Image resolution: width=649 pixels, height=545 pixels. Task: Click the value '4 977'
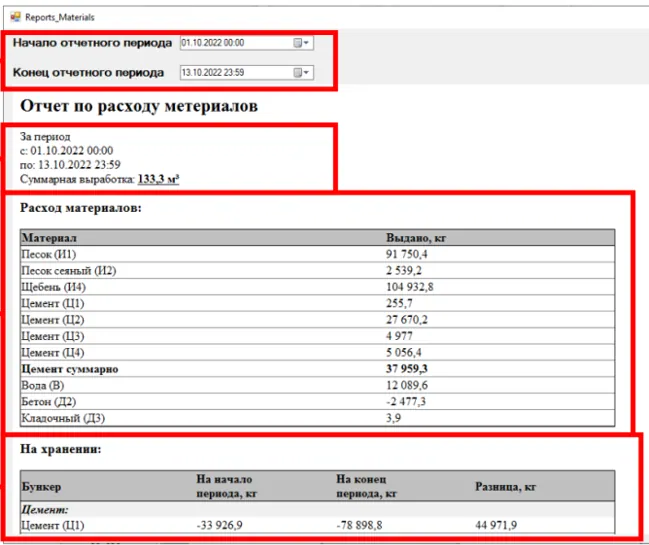click(399, 336)
